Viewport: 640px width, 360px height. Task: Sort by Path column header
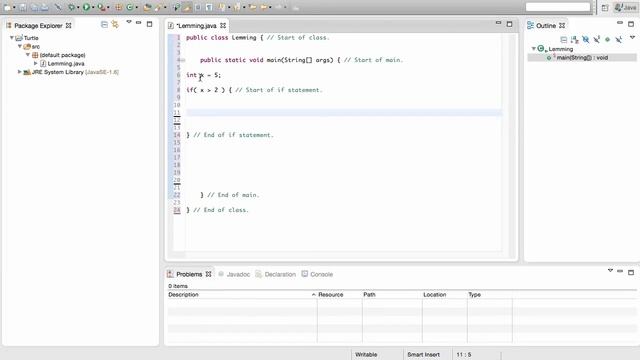[392, 294]
